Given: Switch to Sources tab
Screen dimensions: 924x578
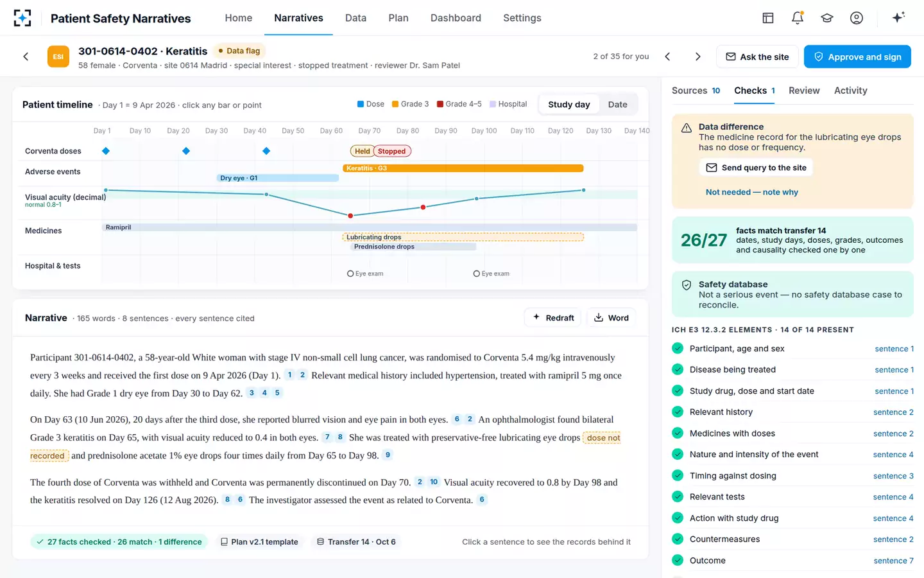Looking at the screenshot, I should coord(696,91).
